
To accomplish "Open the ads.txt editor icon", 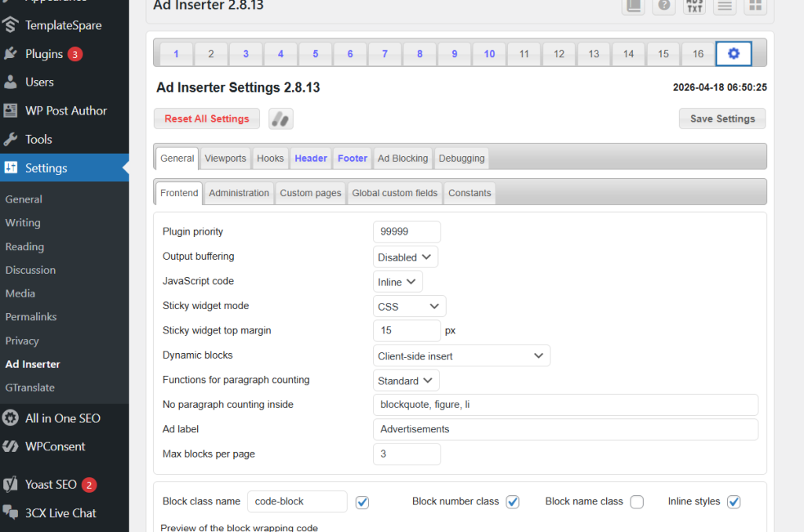I will click(694, 5).
